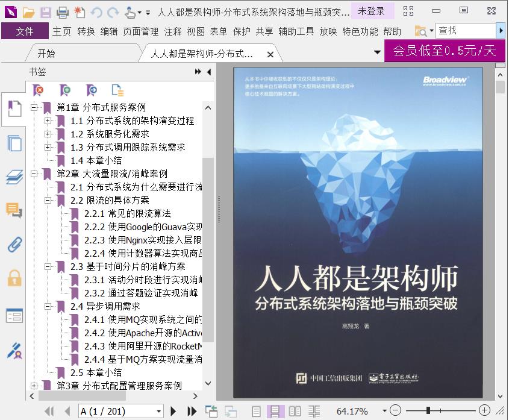Click the go-to bookmark destination arrow icon

(x=92, y=90)
